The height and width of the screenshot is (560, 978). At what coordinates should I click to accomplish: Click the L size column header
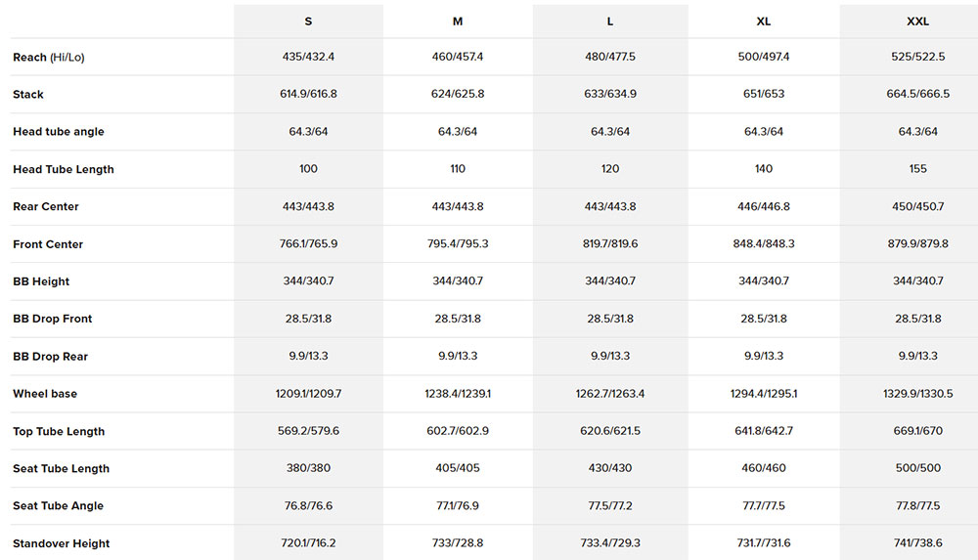[x=610, y=21]
